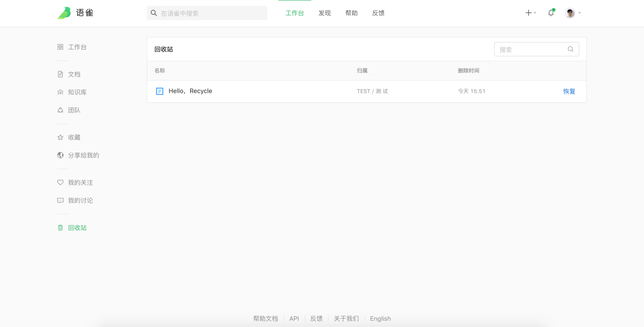Click the magnifier icon in recycle bin search

[570, 49]
